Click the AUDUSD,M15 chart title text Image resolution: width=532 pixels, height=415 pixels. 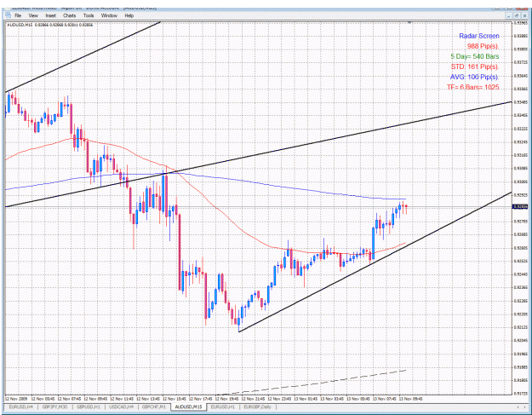[20, 25]
